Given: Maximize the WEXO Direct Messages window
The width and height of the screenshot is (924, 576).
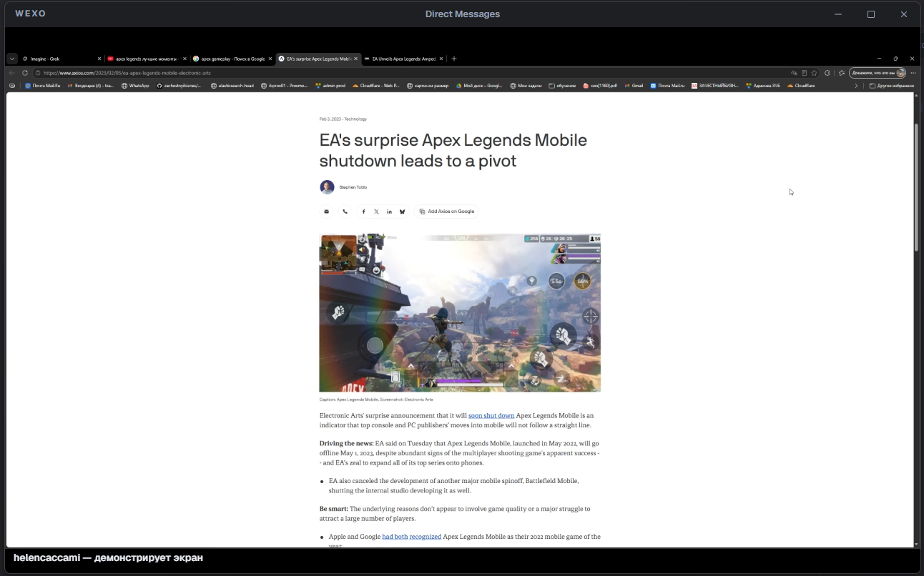Looking at the screenshot, I should tap(871, 14).
